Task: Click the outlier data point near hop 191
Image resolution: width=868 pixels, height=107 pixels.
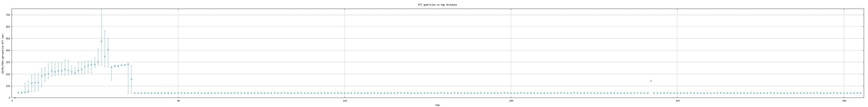Action: tap(651, 81)
